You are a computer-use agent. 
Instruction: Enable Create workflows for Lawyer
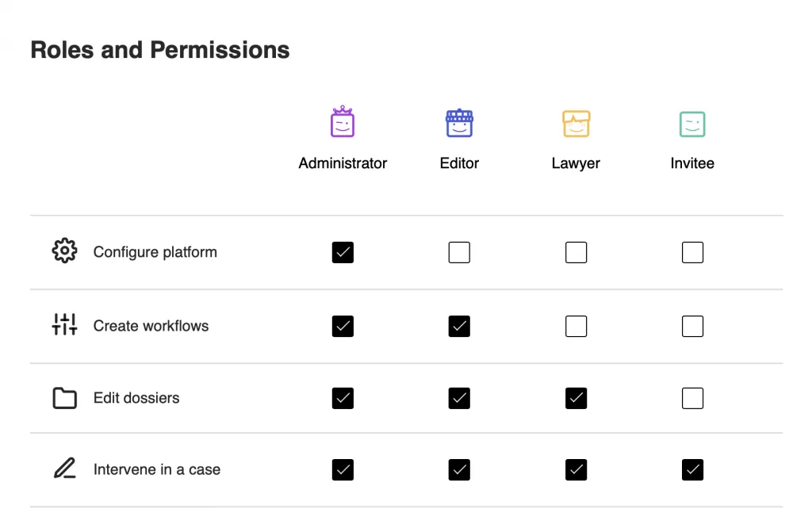[576, 327]
